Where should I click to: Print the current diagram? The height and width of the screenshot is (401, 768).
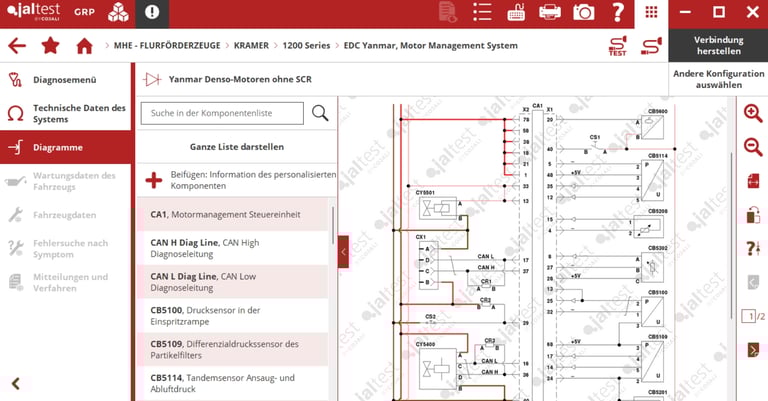point(550,12)
